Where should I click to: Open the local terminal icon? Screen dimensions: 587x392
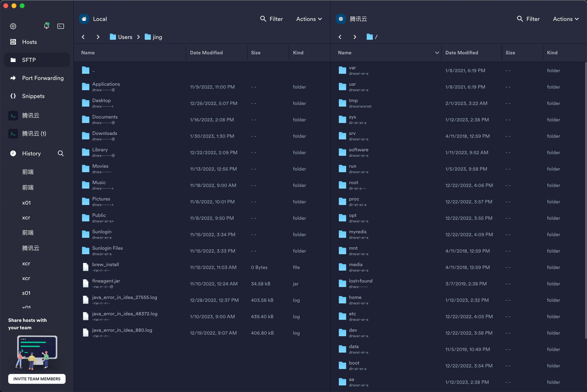click(x=60, y=26)
